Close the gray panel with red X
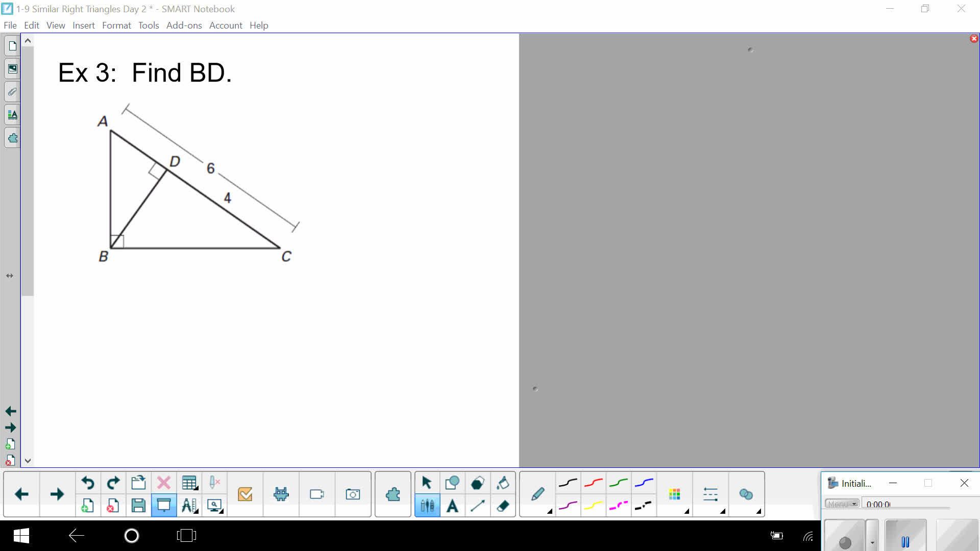 pyautogui.click(x=974, y=39)
